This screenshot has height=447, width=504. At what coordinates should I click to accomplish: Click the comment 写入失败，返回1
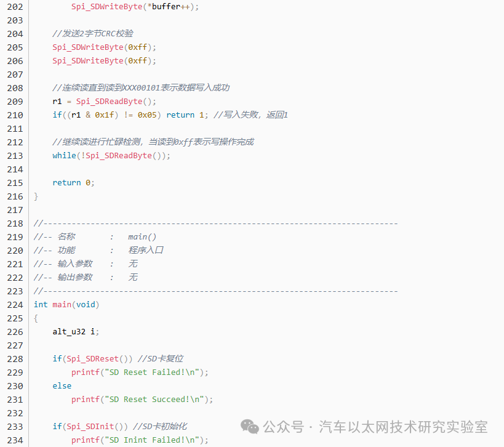point(250,115)
